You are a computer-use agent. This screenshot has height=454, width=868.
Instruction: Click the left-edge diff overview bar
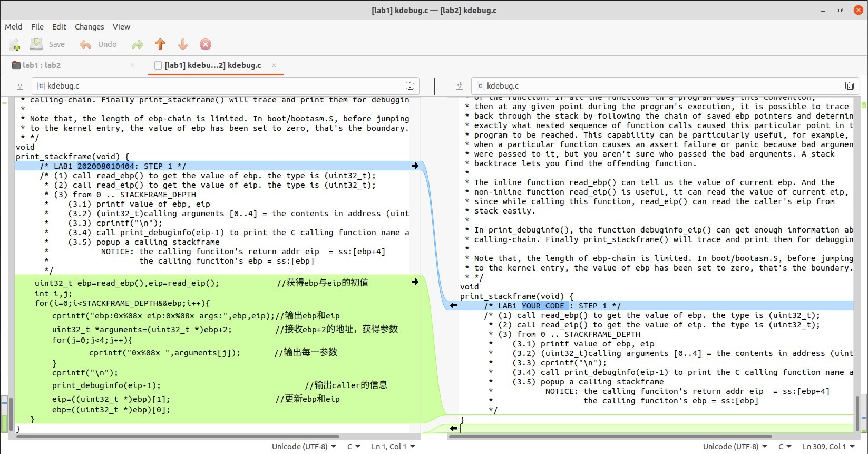(x=4, y=266)
